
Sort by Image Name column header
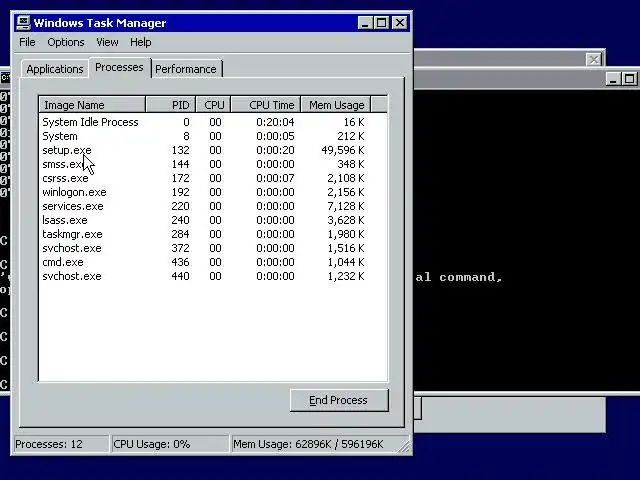[92, 105]
